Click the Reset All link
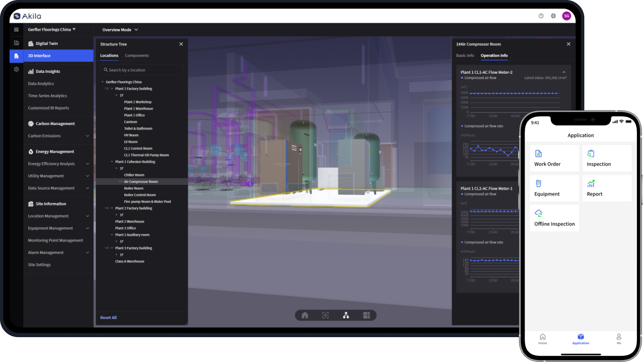This screenshot has width=644, height=362. point(109,318)
